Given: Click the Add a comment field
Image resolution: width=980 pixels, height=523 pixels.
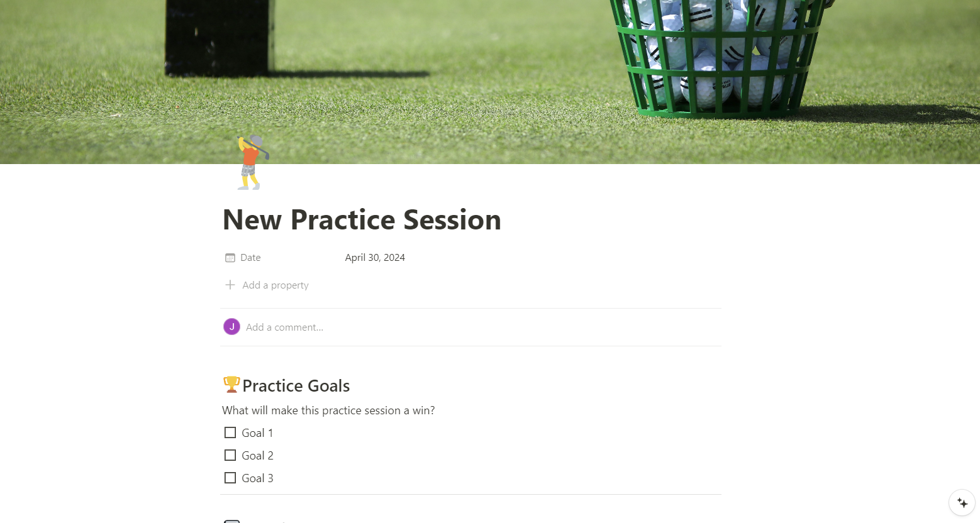Looking at the screenshot, I should coord(284,327).
